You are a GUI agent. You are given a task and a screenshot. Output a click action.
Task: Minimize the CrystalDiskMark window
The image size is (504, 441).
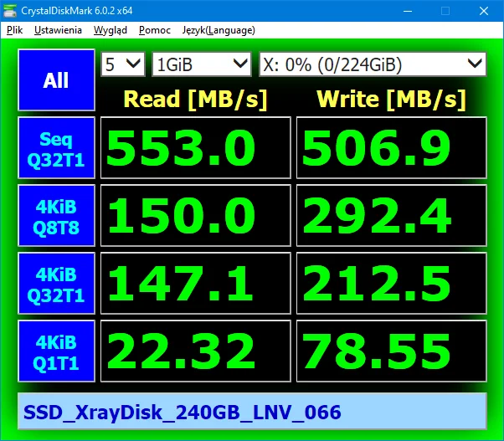pos(408,11)
